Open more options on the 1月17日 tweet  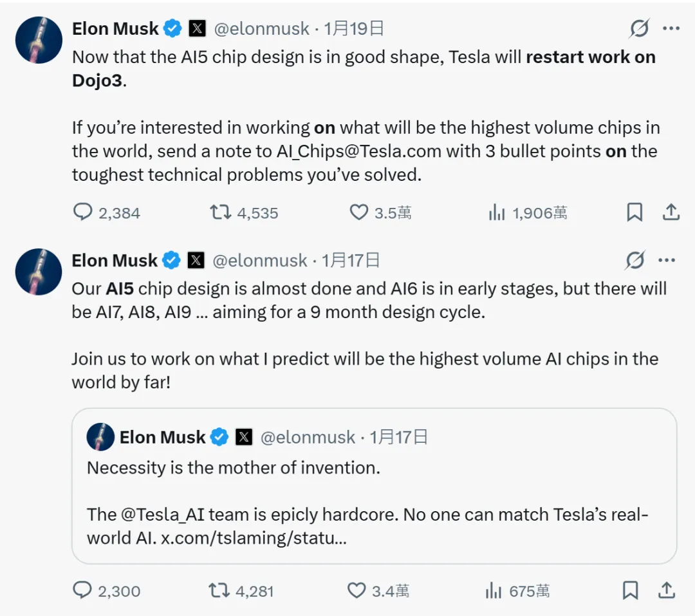[667, 260]
